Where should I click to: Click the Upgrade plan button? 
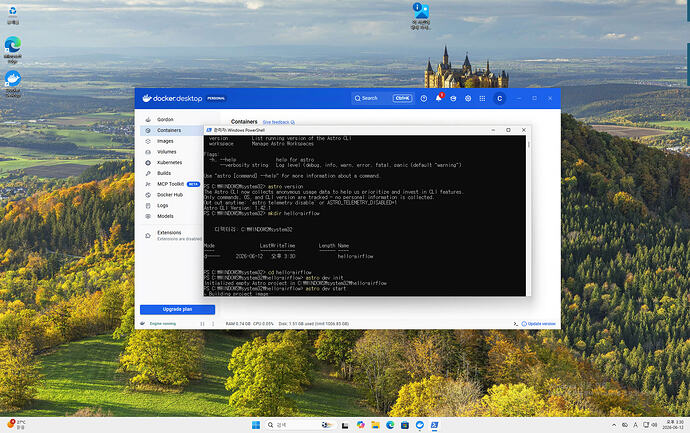[177, 309]
